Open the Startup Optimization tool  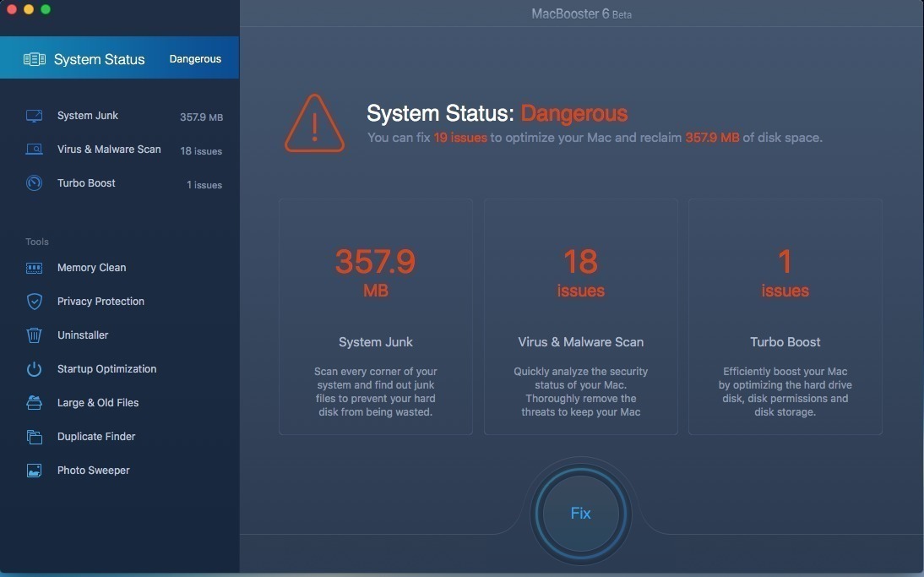point(120,369)
